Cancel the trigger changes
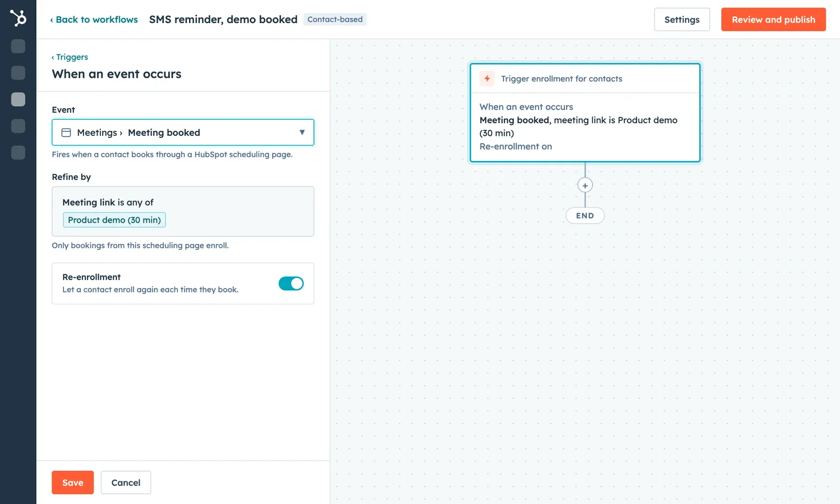840x504 pixels. click(x=126, y=482)
